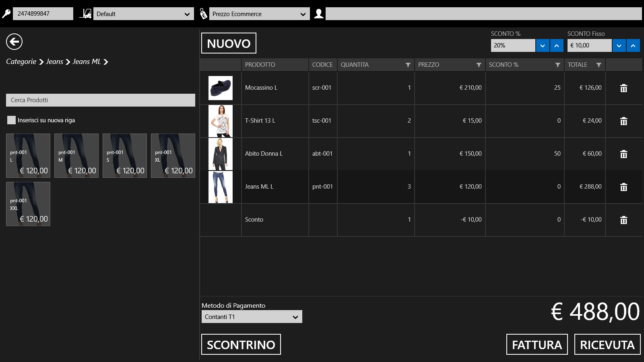The image size is (644, 362).
Task: Click the back arrow icon
Action: (x=14, y=41)
